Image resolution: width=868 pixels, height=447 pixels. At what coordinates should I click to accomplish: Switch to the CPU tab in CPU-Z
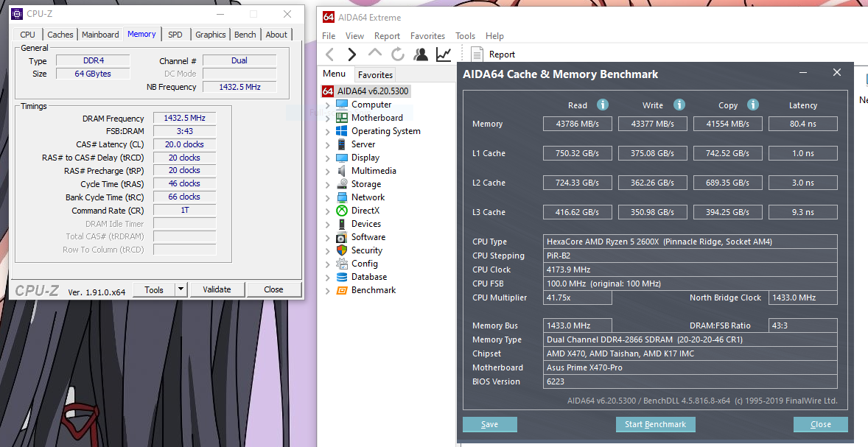28,35
